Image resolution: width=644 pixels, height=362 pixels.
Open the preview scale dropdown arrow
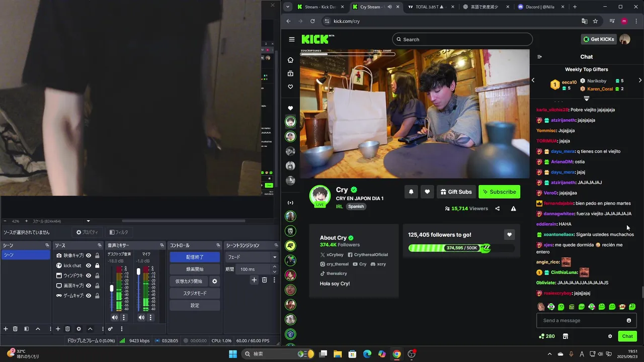pyautogui.click(x=88, y=221)
